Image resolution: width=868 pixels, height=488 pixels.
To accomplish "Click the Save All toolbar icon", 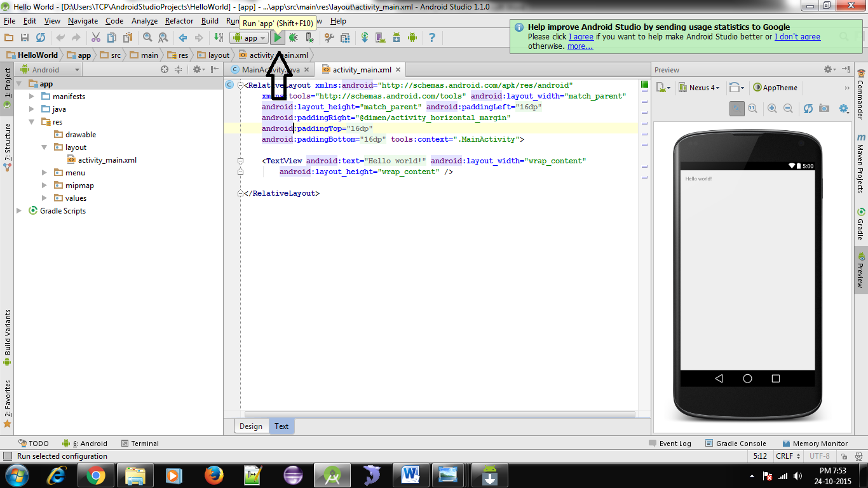I will 25,38.
